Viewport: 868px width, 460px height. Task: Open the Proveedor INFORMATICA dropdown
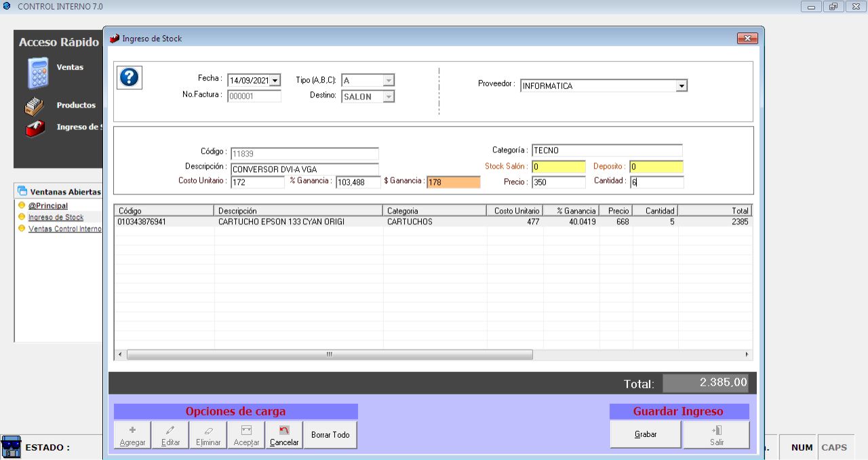tap(682, 86)
